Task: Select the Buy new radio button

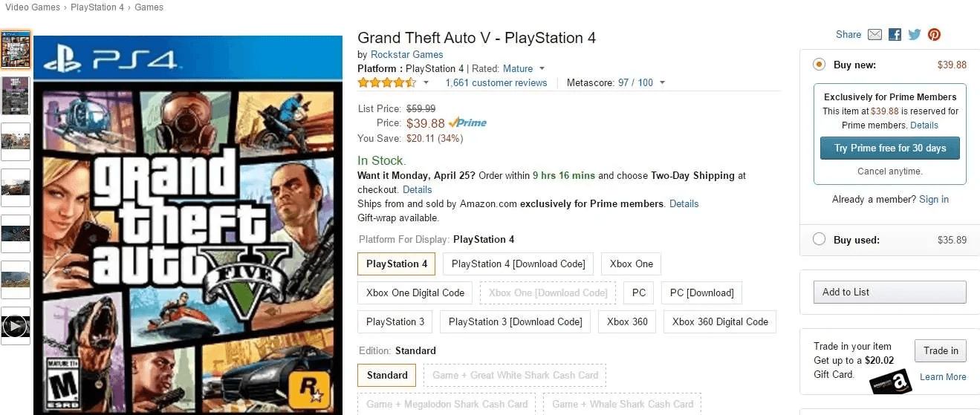Action: click(x=819, y=65)
